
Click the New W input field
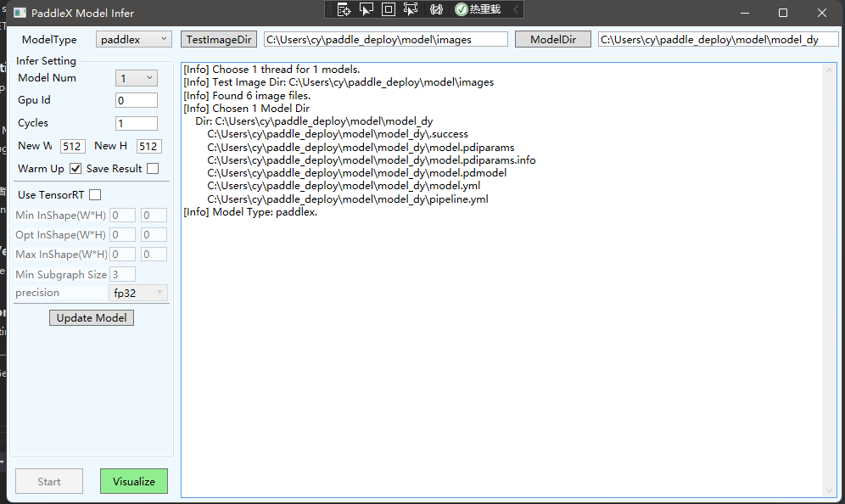tap(73, 146)
